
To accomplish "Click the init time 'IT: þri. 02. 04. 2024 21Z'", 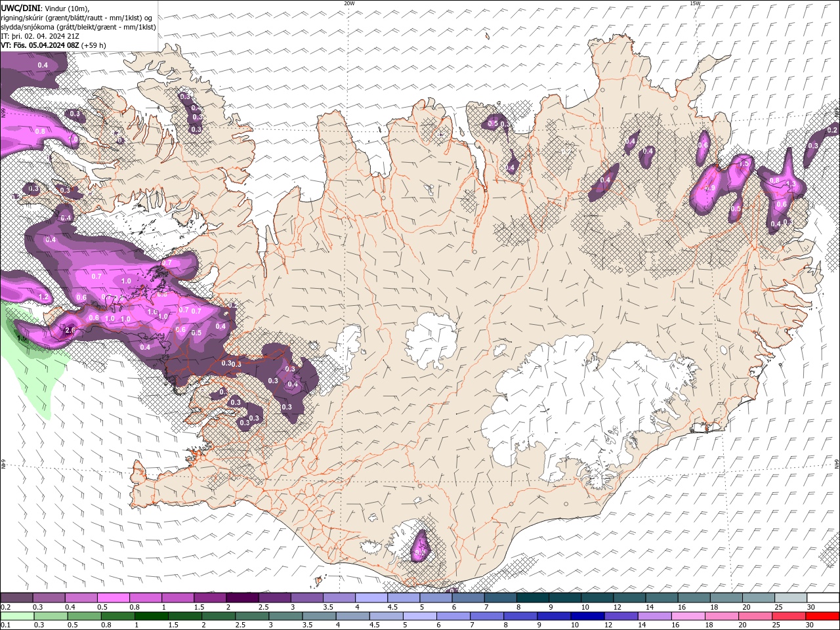I will 41,36.
